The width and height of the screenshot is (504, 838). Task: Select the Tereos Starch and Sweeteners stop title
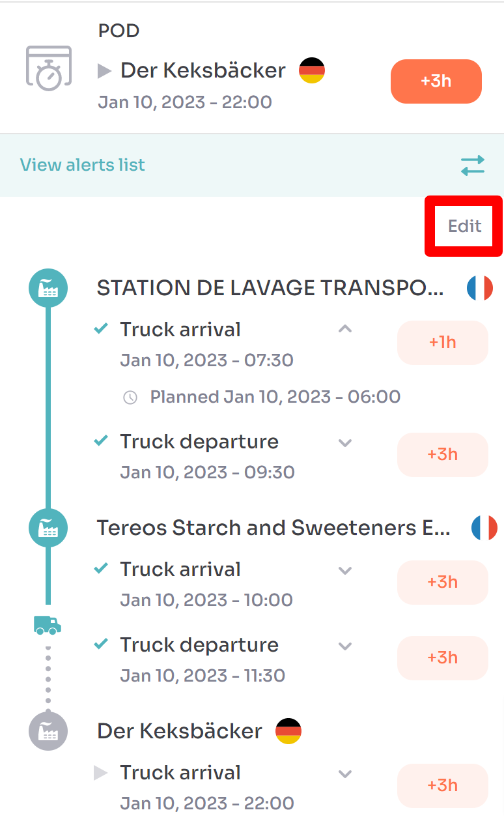pos(273,528)
